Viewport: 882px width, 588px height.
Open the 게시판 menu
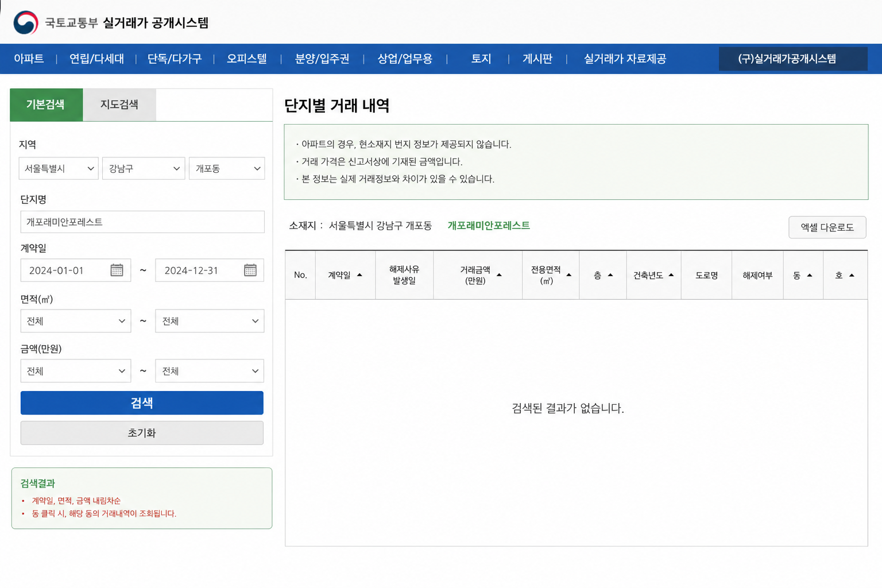coord(537,59)
